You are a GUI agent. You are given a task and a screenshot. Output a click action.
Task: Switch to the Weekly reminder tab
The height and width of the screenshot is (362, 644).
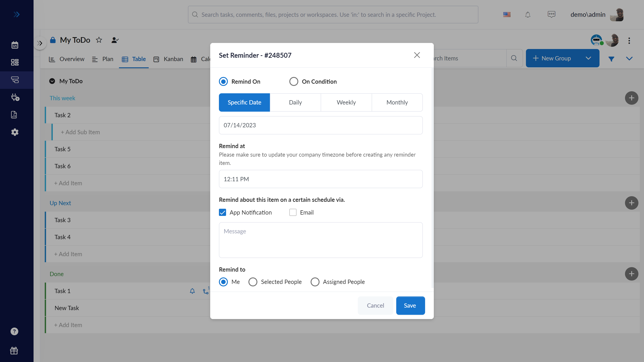pos(346,102)
